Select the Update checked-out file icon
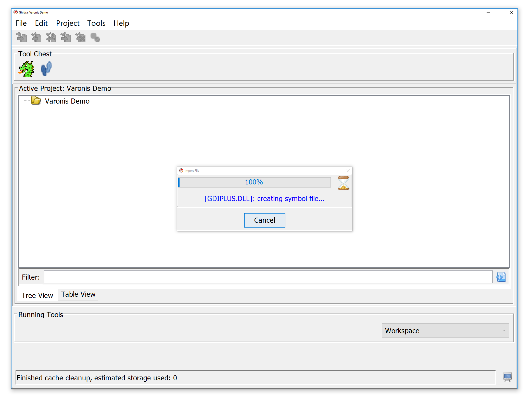The image size is (532, 400). pyautogui.click(x=66, y=37)
